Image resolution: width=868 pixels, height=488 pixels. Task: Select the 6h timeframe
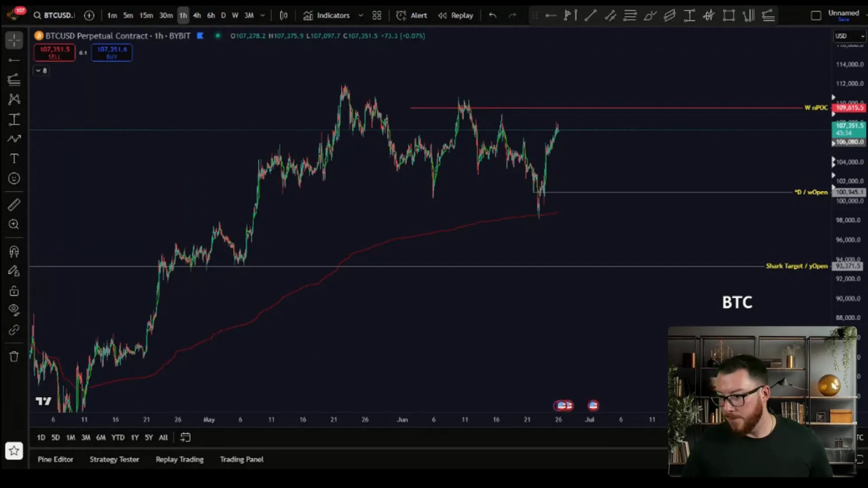[x=211, y=15]
